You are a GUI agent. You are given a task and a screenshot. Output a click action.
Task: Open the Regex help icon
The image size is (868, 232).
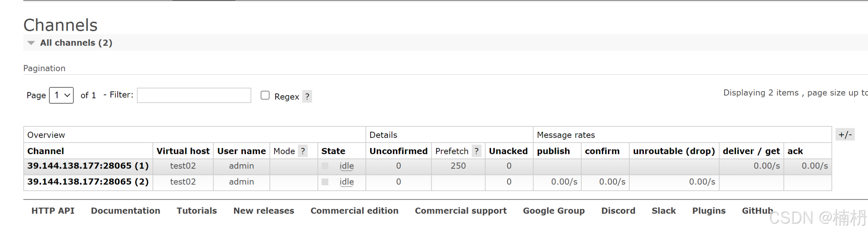tap(306, 96)
